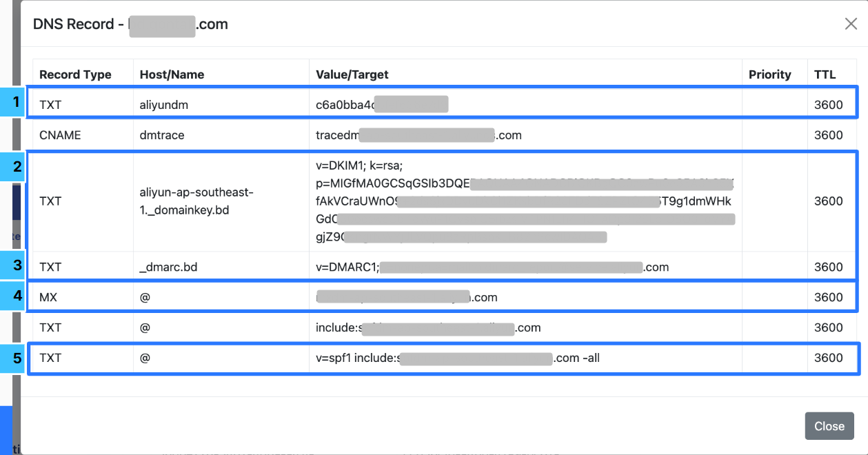
Task: Click the number 1 badge
Action: click(13, 103)
